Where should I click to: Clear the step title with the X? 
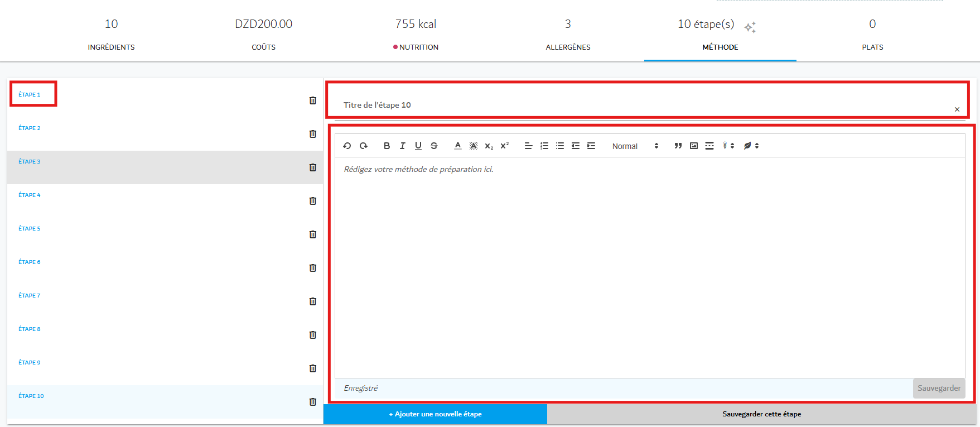(957, 109)
